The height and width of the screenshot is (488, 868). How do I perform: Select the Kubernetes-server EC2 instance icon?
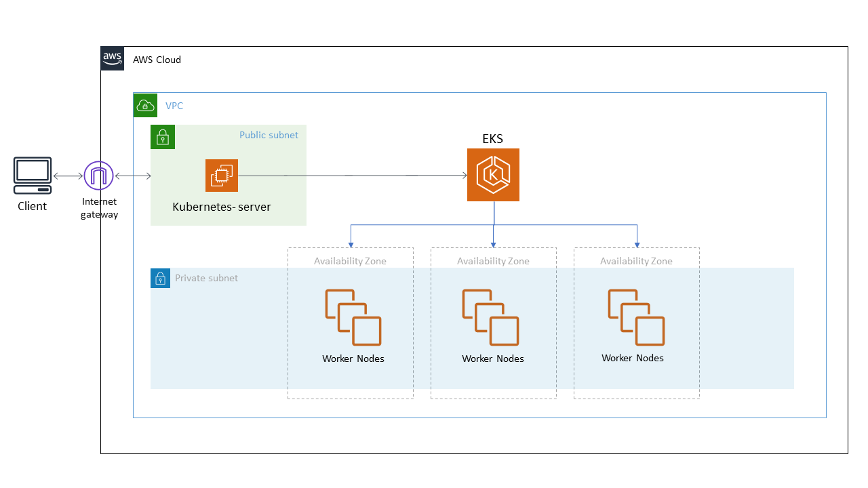click(222, 175)
